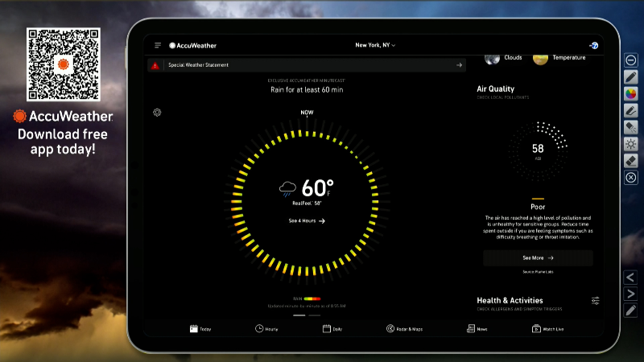Select the first carousel page indicator
Screen dimensions: 644x362
click(x=299, y=315)
